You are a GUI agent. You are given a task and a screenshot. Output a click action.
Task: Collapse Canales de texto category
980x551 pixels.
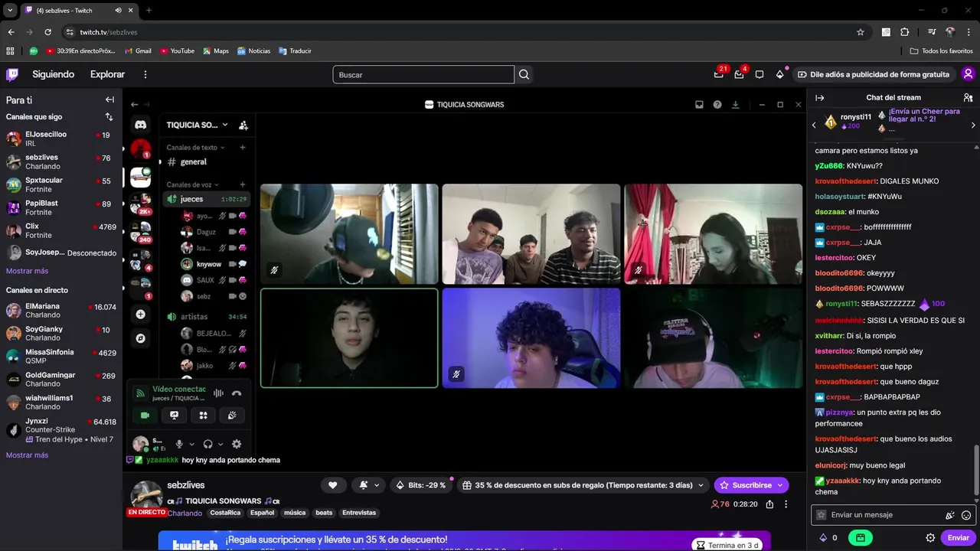[x=196, y=147]
